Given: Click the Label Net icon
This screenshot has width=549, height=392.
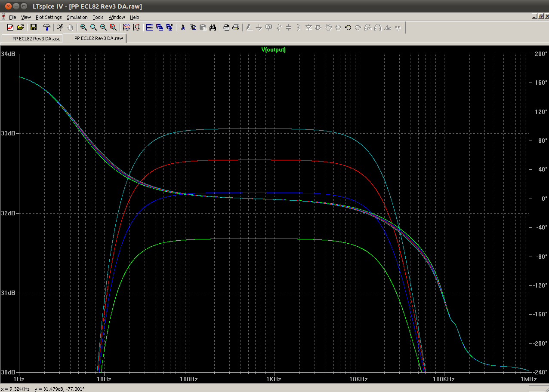Looking at the screenshot, I should (269, 28).
